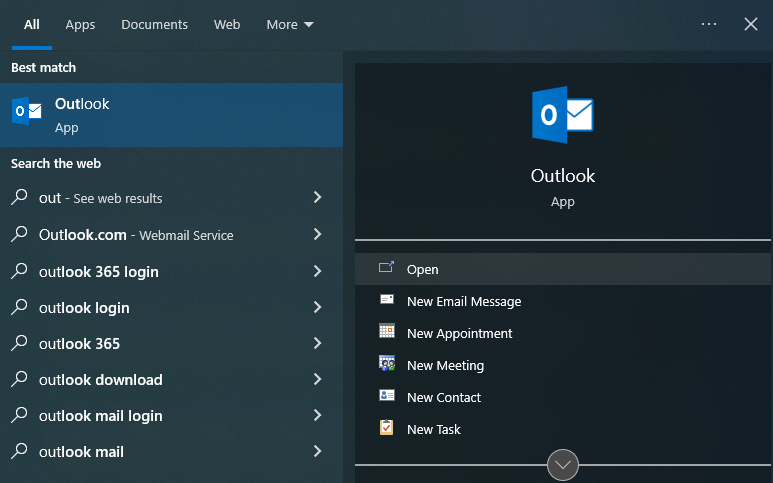Click the New Meeting people icon
This screenshot has width=773, height=483.
386,363
